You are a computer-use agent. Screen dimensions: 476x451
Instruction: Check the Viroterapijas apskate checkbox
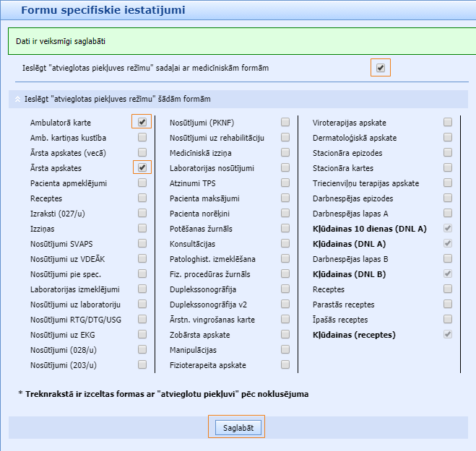point(448,122)
